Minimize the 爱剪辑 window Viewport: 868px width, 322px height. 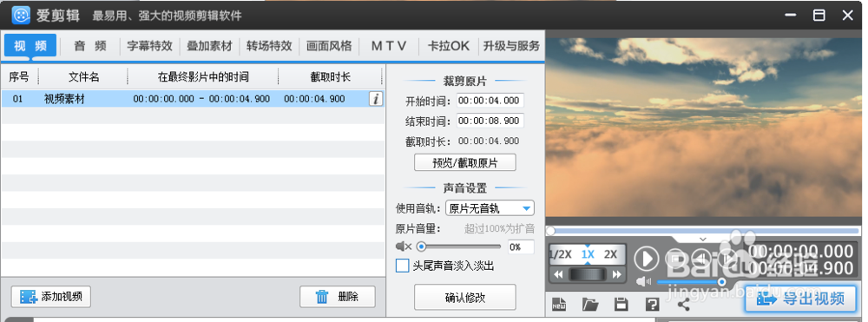[790, 15]
